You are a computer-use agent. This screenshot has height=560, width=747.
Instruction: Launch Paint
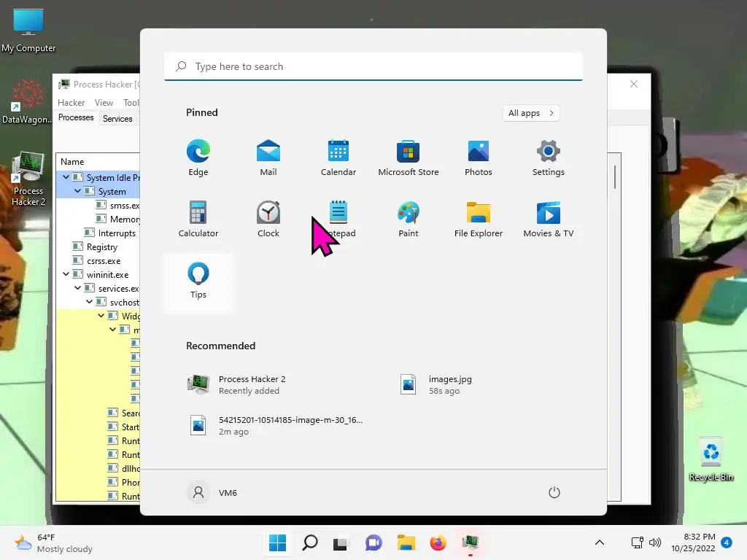coord(409,219)
